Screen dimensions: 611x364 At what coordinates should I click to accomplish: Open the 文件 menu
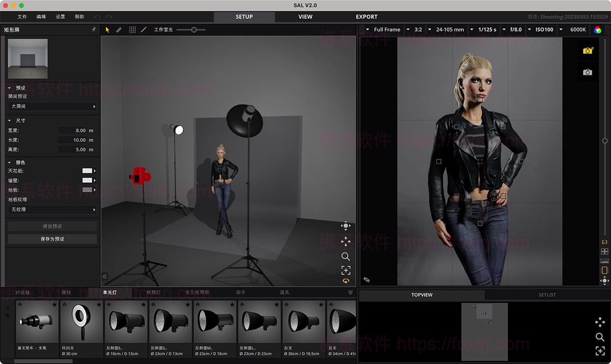pos(22,17)
